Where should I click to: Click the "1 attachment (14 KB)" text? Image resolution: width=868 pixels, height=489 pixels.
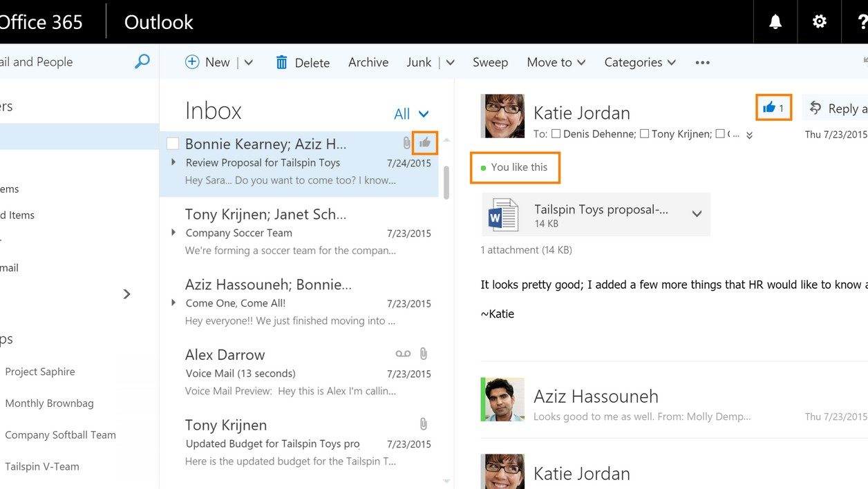[527, 250]
